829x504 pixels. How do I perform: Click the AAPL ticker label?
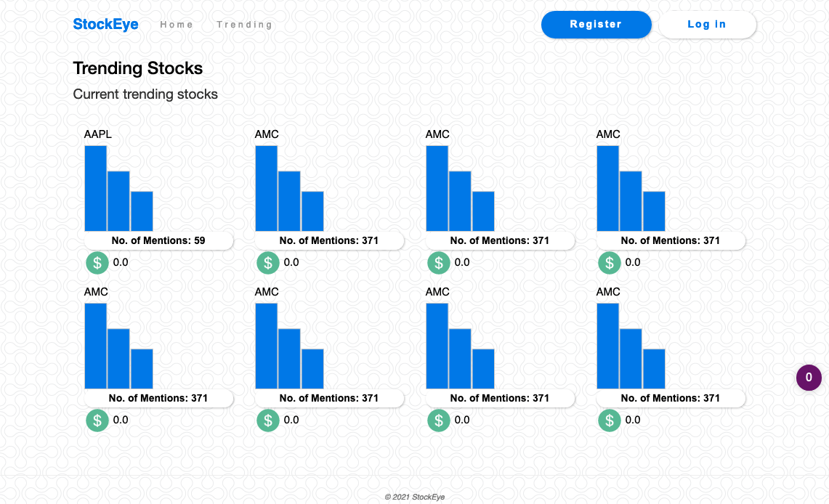(98, 134)
